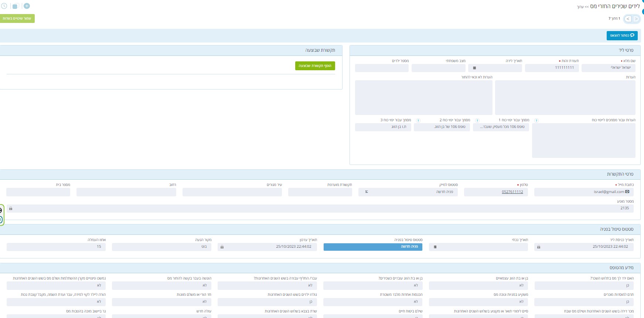Open power of attorney document 3 selector

tap(383, 127)
